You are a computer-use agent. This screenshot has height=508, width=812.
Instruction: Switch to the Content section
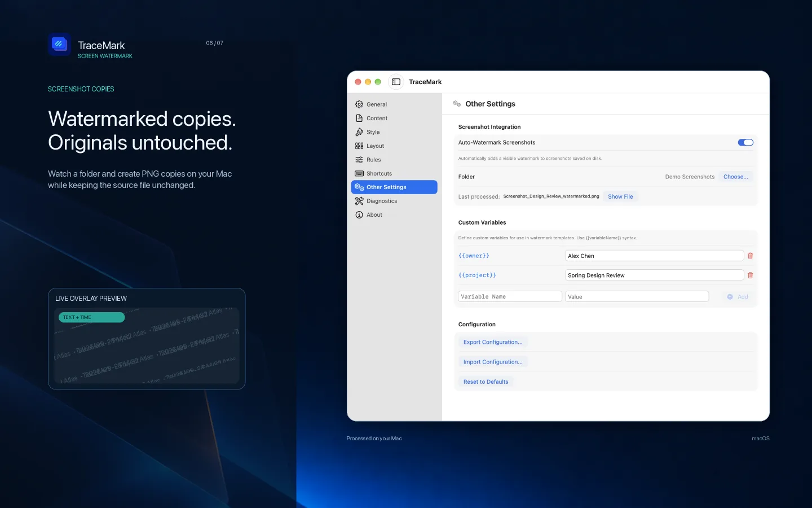point(394,118)
